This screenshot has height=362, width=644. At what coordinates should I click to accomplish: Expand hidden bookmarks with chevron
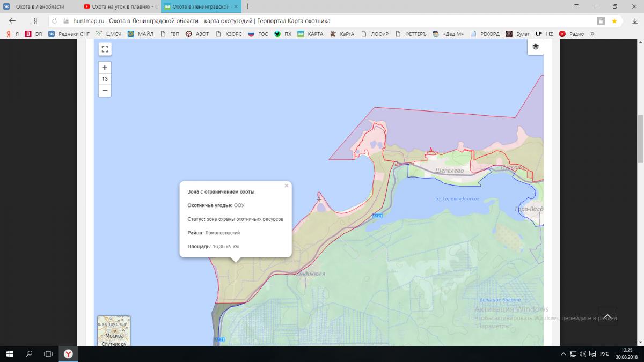(x=592, y=34)
